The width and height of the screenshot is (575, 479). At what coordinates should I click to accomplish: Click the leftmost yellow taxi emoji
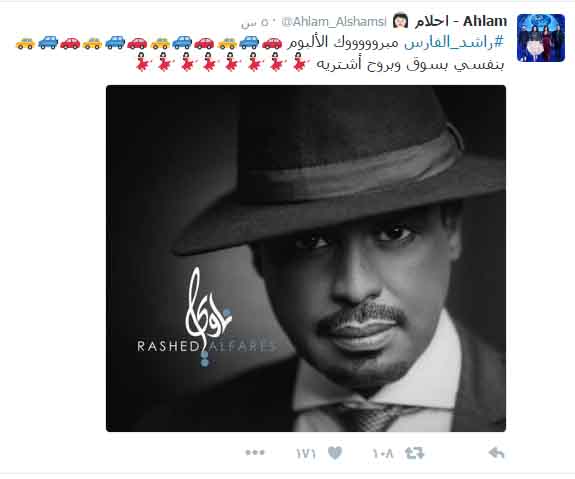(25, 43)
